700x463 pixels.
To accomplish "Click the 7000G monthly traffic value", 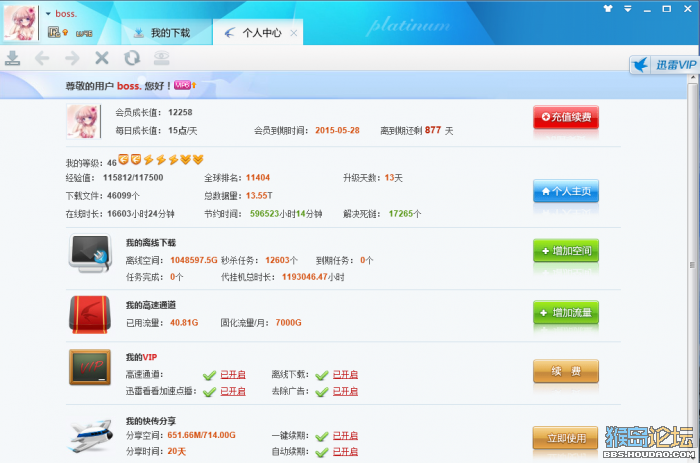I will coord(288,322).
